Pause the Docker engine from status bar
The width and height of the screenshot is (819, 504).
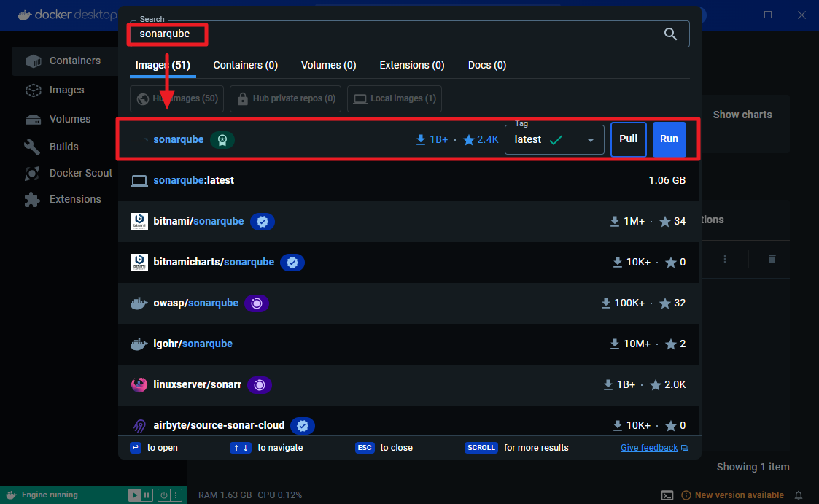[x=147, y=495]
